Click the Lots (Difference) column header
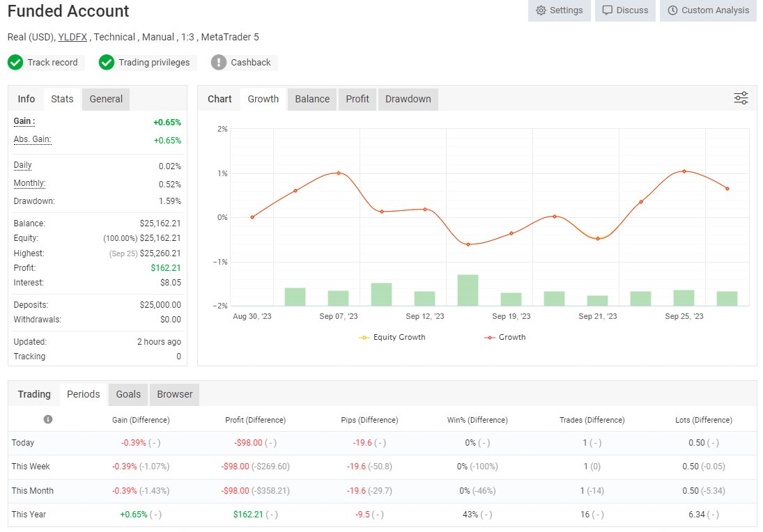 point(704,420)
